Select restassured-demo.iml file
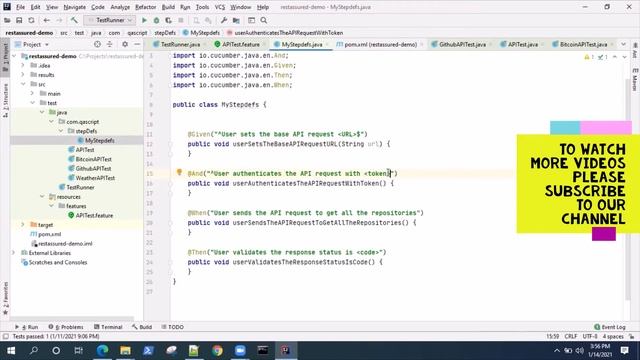 point(65,244)
